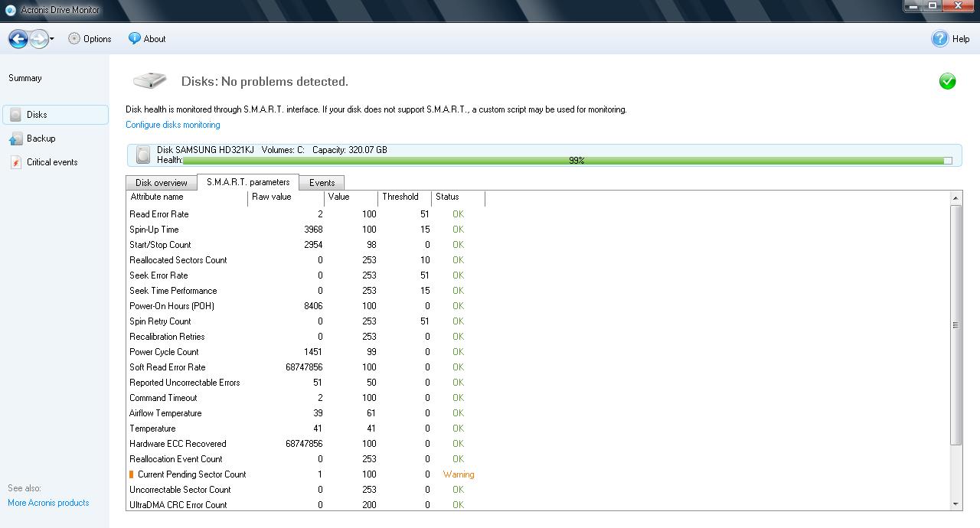The image size is (980, 528).
Task: Click the orange warning marker icon
Action: click(x=132, y=474)
